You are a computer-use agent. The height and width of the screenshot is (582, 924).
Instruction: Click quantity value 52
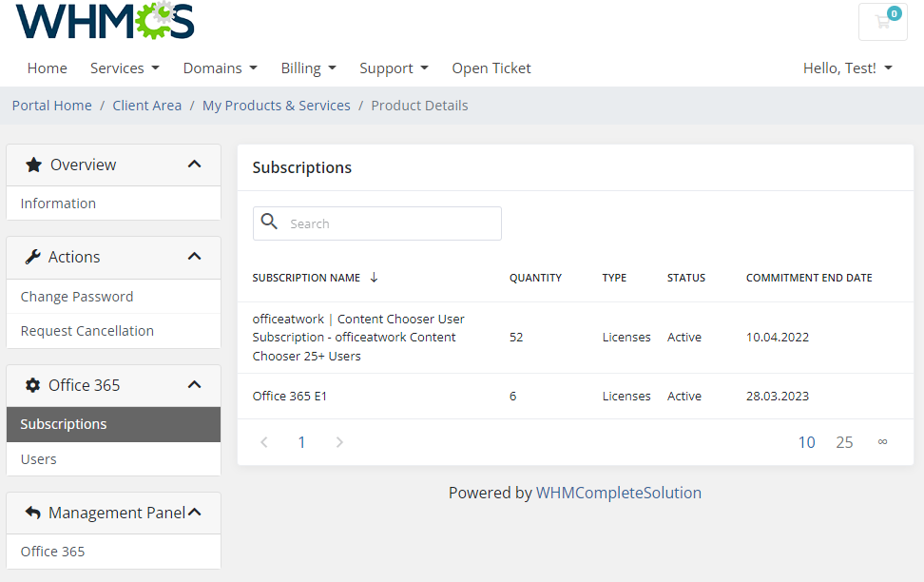(516, 338)
